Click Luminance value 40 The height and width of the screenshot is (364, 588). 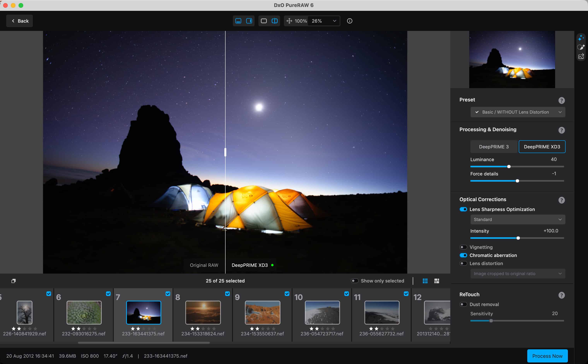[x=554, y=159]
